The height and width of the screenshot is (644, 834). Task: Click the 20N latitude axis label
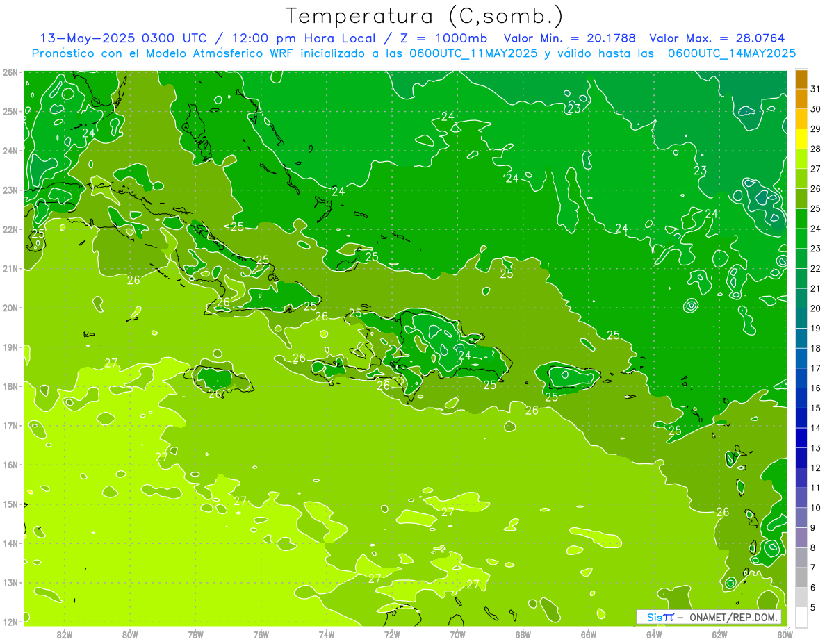(10, 308)
